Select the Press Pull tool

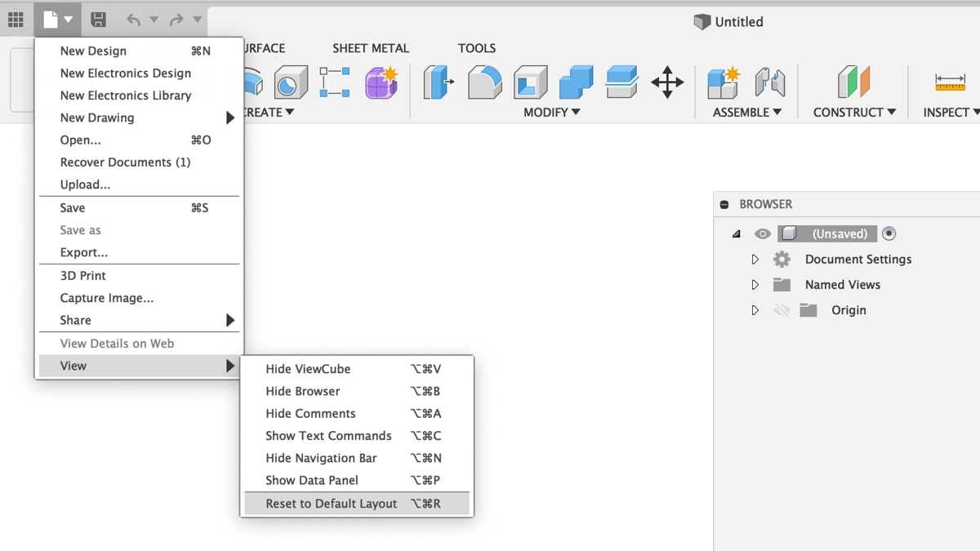(439, 82)
